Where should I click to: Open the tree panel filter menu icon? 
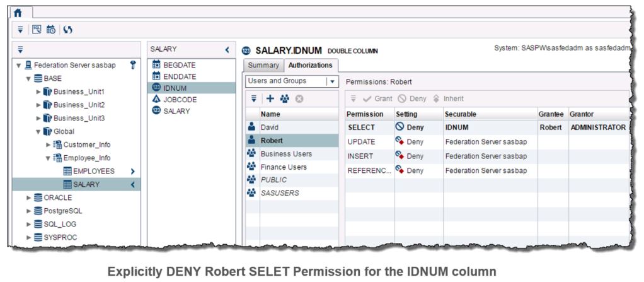click(x=20, y=49)
